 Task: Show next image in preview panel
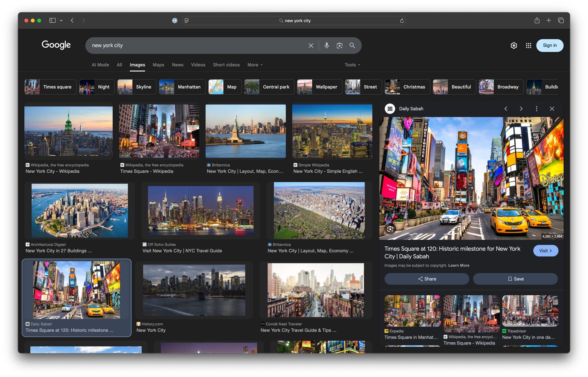(x=521, y=109)
